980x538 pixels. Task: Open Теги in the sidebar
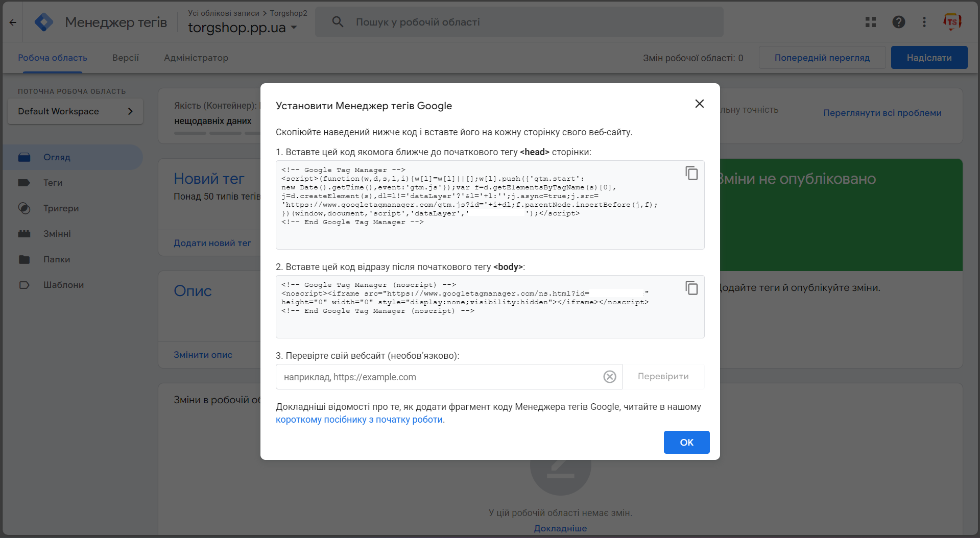pyautogui.click(x=73, y=183)
